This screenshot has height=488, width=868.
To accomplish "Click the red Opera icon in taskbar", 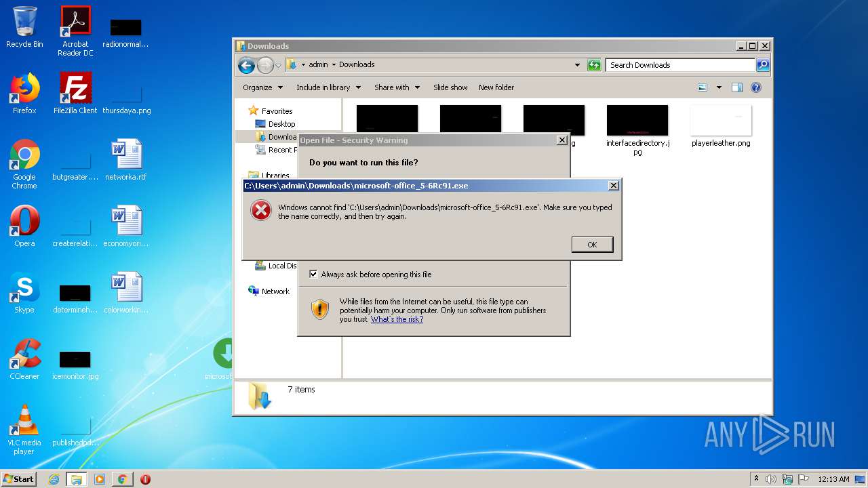I will point(145,479).
